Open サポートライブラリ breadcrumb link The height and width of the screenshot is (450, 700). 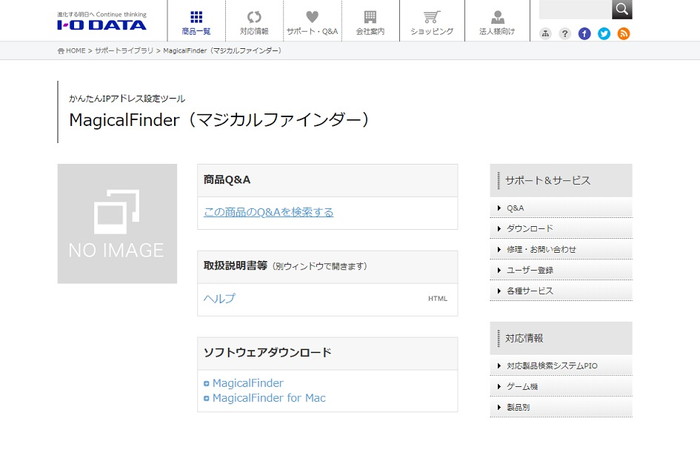(x=124, y=51)
